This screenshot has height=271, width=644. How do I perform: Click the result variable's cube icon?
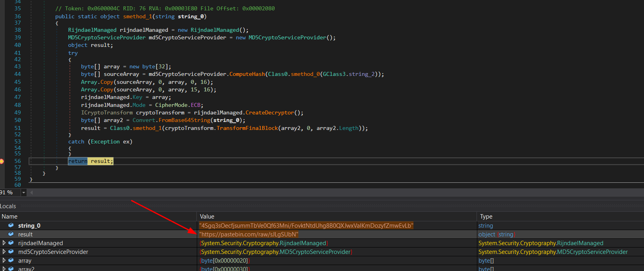click(11, 234)
